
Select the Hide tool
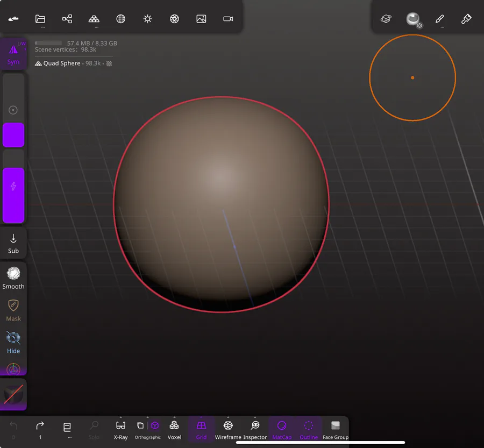pyautogui.click(x=13, y=343)
